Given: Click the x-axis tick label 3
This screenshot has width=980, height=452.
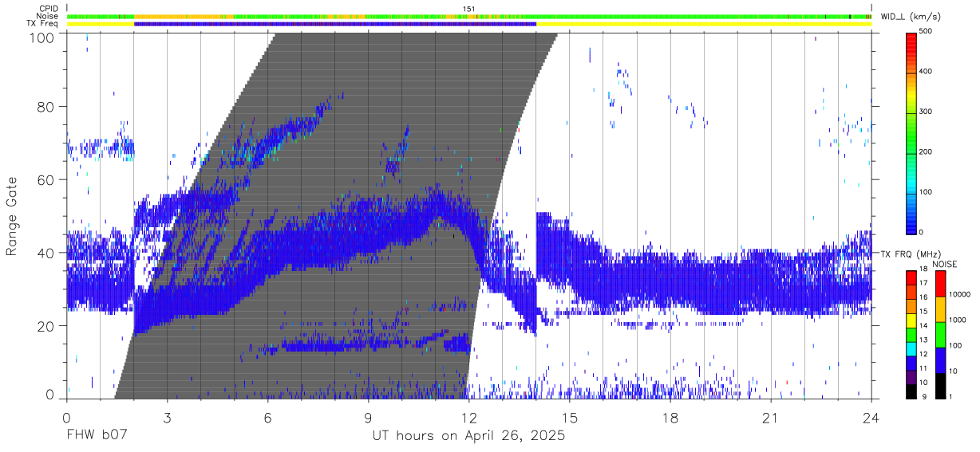Looking at the screenshot, I should coord(167,417).
